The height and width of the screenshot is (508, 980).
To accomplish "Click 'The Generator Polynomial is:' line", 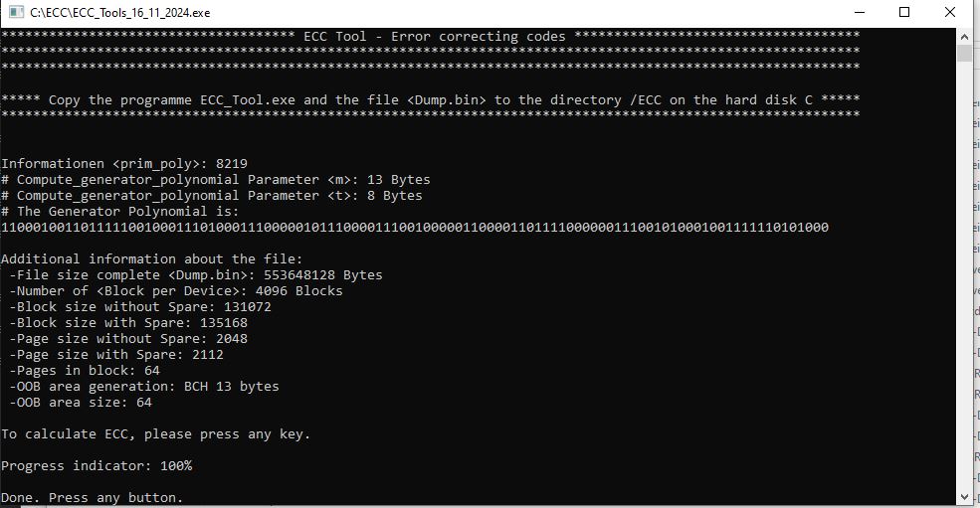I will pyautogui.click(x=120, y=211).
